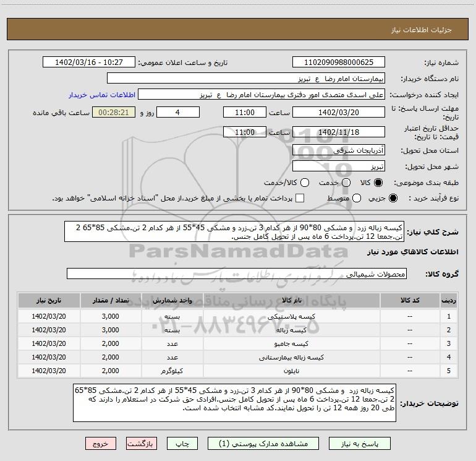
Task: Click the بسته unit in کیسه پلاستیکی row
Action: (172, 316)
